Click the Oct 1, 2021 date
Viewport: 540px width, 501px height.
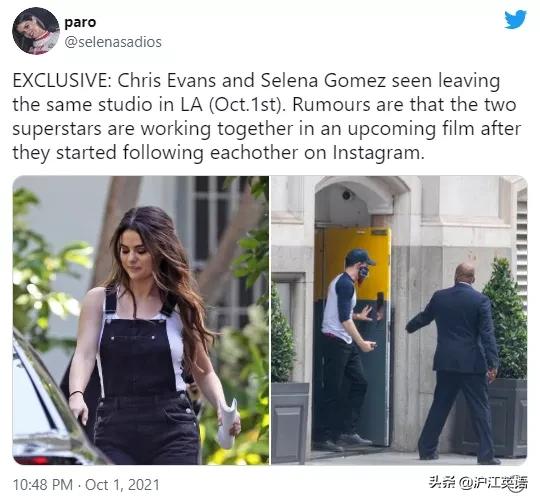122,485
